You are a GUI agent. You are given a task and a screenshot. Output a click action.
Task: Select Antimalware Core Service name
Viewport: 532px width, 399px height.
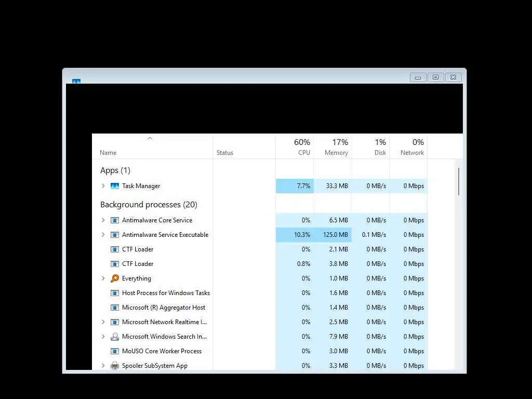[157, 220]
